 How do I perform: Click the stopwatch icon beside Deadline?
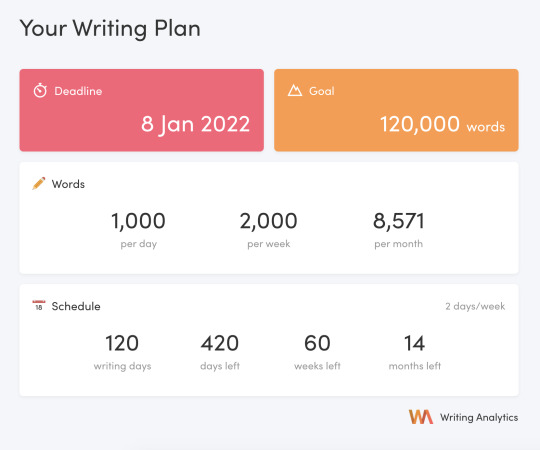click(x=40, y=91)
